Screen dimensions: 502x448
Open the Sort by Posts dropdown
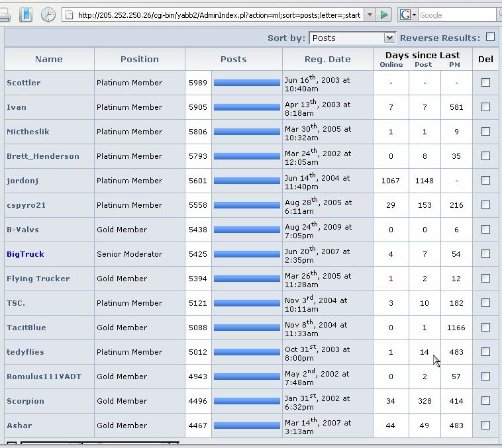[x=352, y=38]
